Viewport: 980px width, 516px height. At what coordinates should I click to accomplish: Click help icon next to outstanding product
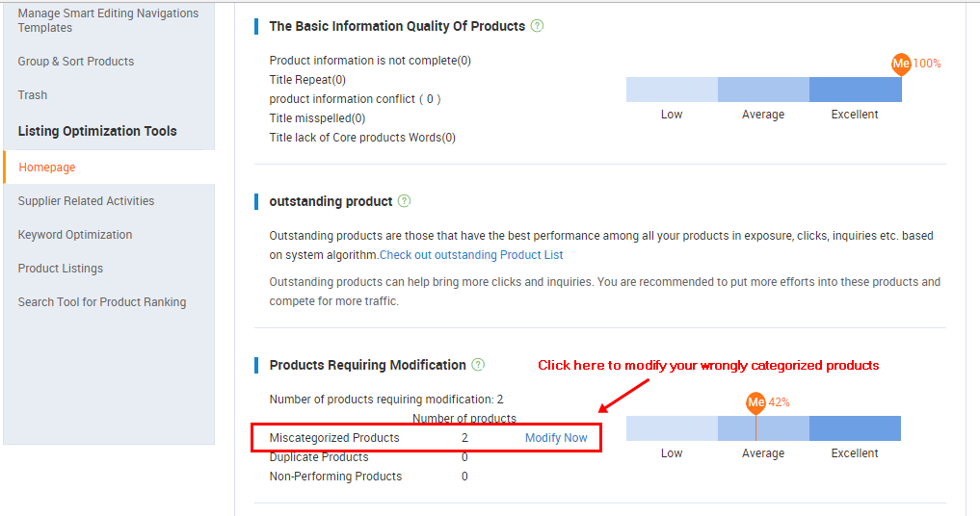click(404, 201)
